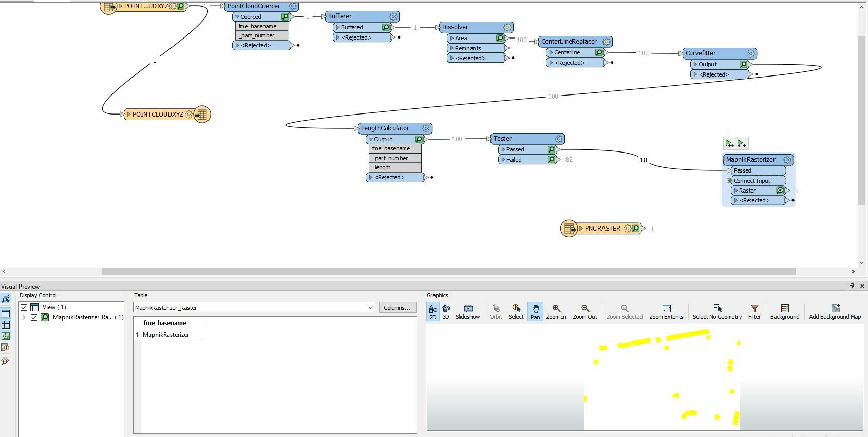
Task: Open the MapnikRasterizer_Raster table dropdown
Action: pos(370,308)
